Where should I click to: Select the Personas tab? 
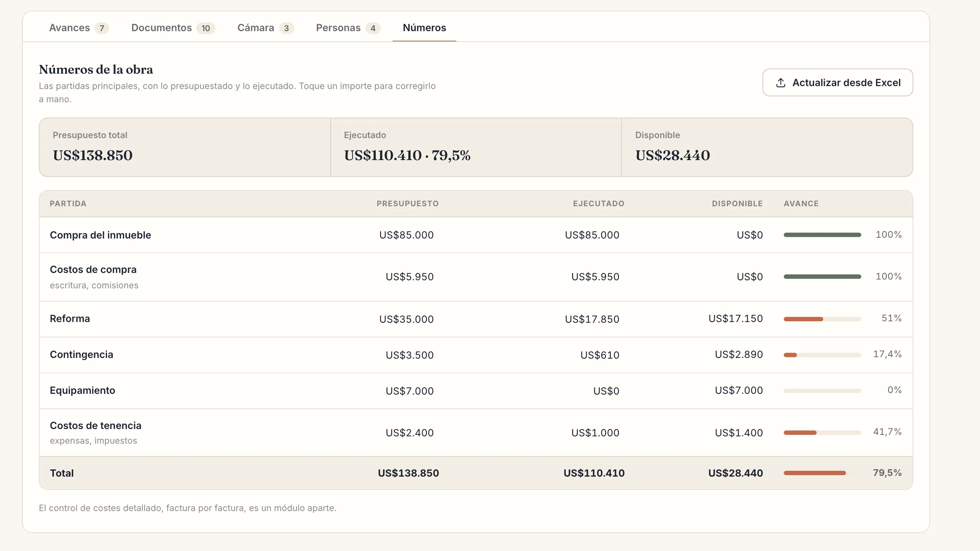(348, 28)
